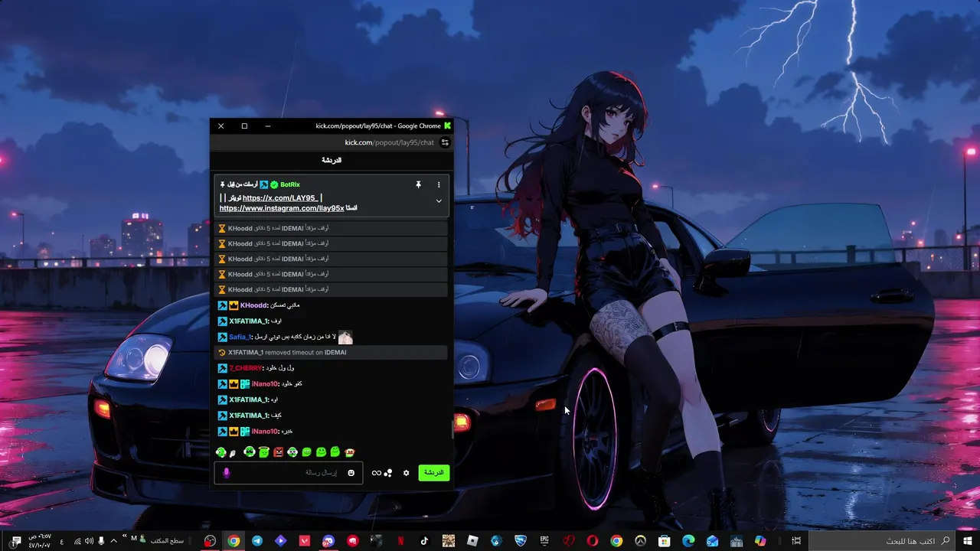Open Netflix from the taskbar
The width and height of the screenshot is (980, 551).
[400, 541]
